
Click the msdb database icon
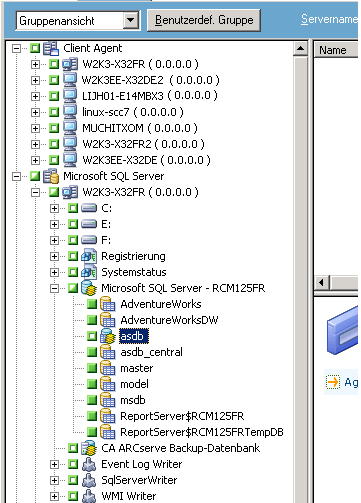click(x=108, y=400)
